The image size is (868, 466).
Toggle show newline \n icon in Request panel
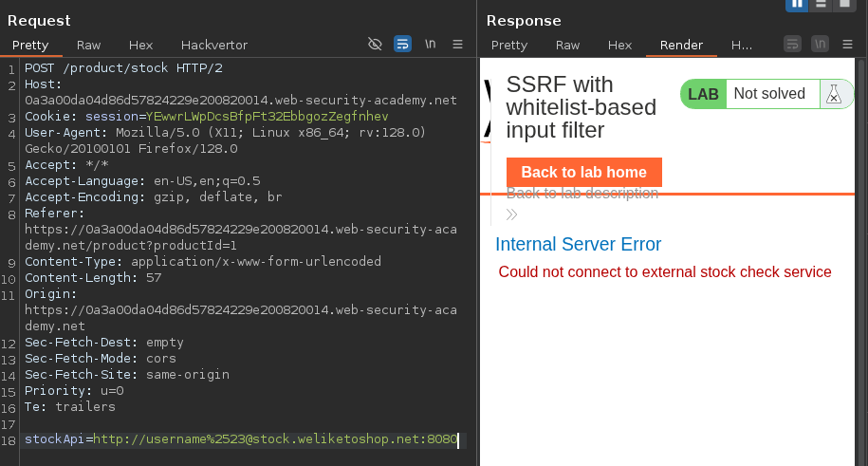430,45
